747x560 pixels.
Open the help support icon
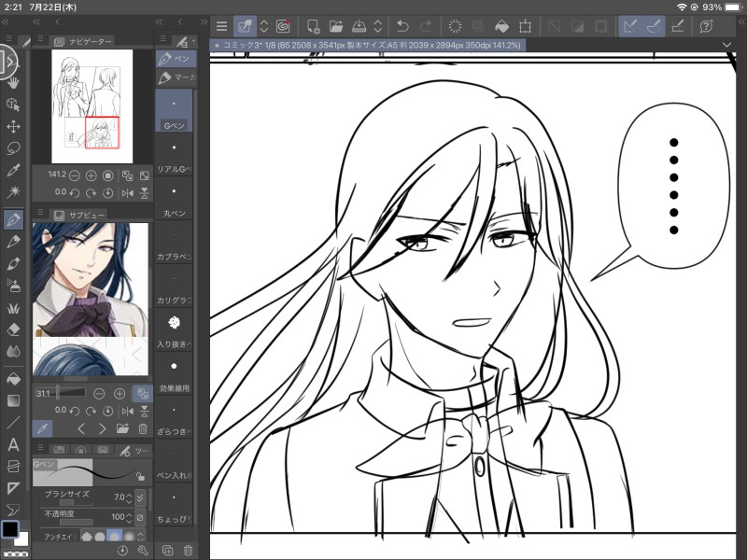(706, 26)
